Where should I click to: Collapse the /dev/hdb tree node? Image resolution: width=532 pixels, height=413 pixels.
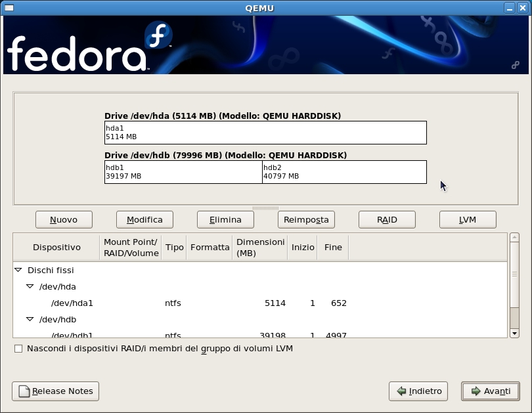(30, 319)
